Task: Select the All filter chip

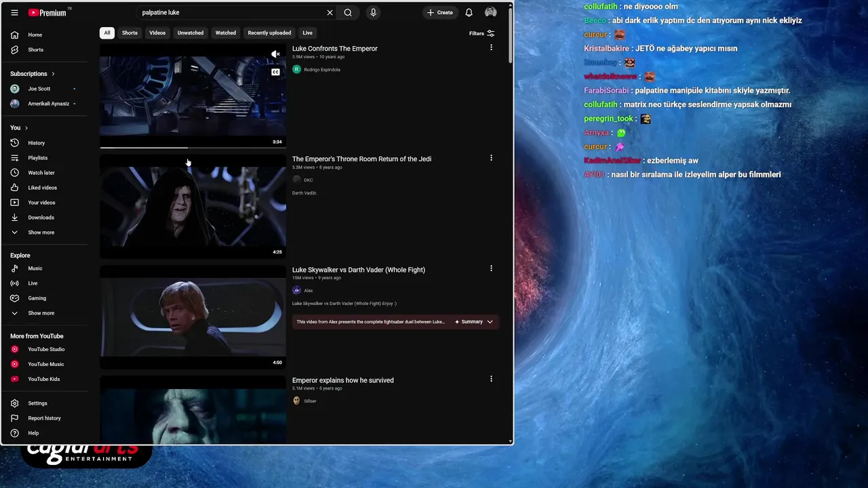Action: click(x=107, y=33)
